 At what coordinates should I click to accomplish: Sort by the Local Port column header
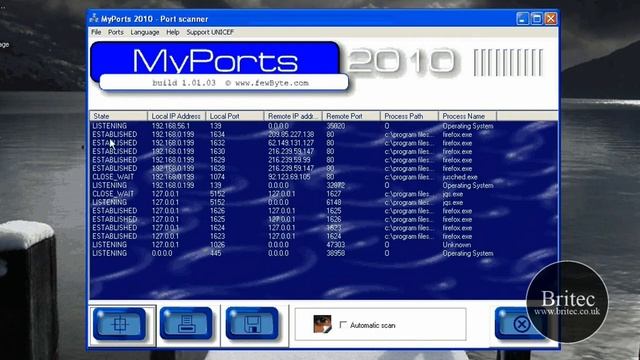coord(235,116)
